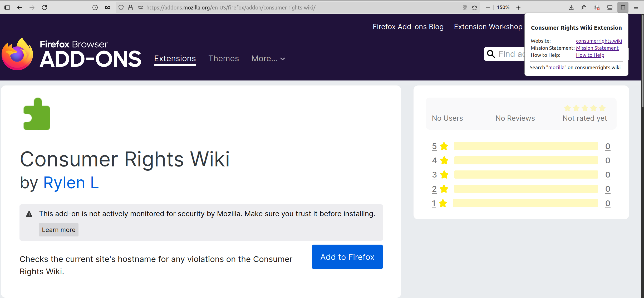
Task: Click the tracking protection shield icon
Action: [x=121, y=7]
